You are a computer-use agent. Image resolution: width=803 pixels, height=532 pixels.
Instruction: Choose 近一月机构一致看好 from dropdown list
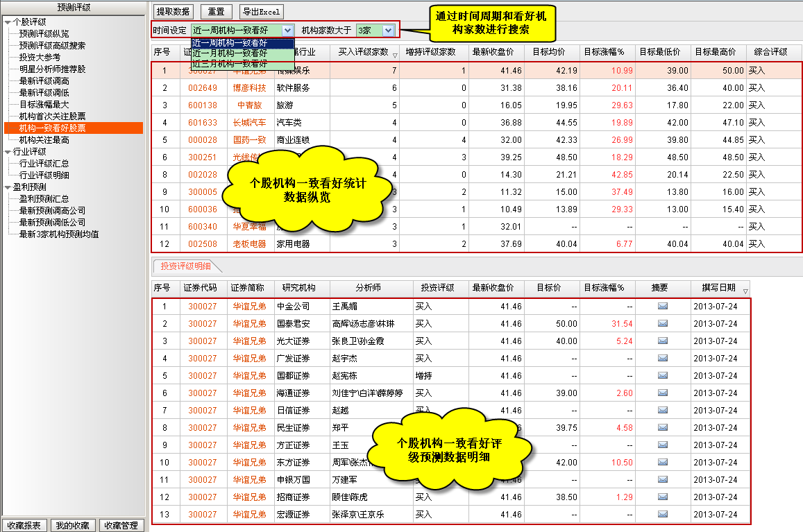(x=230, y=53)
